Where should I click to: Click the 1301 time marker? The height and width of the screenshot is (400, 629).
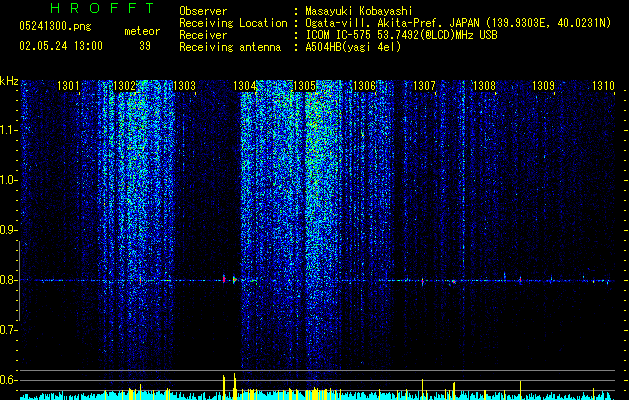[68, 86]
